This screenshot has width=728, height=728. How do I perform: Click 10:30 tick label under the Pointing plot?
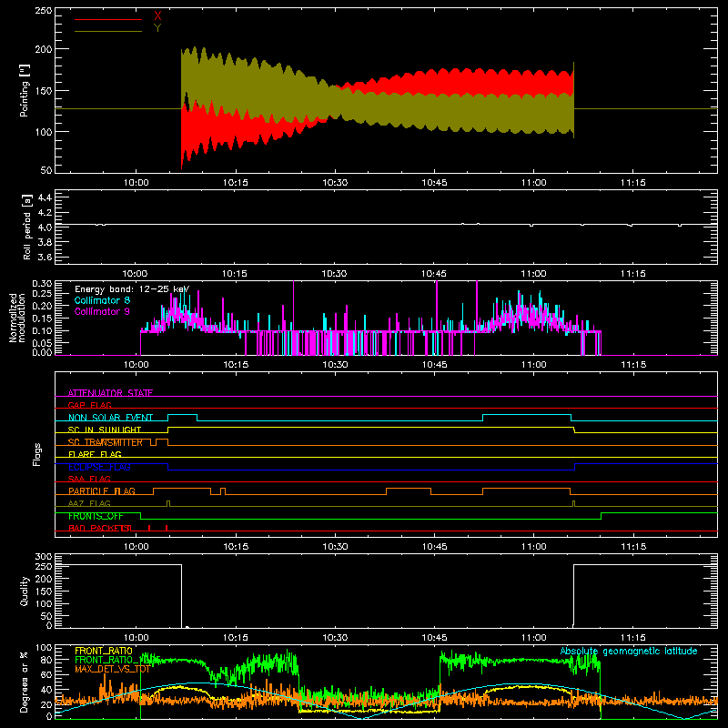tap(335, 183)
